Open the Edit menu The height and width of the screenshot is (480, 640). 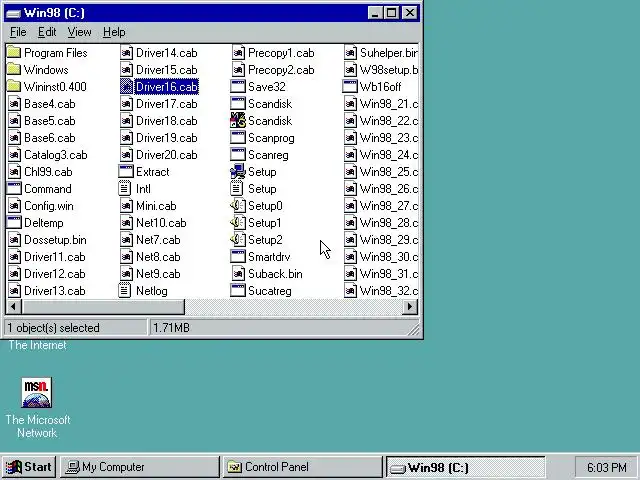point(47,32)
